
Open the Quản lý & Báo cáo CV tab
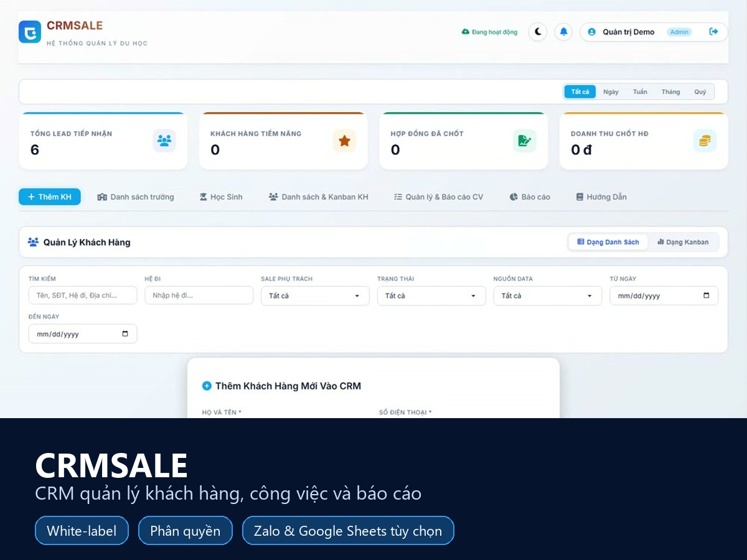(438, 197)
